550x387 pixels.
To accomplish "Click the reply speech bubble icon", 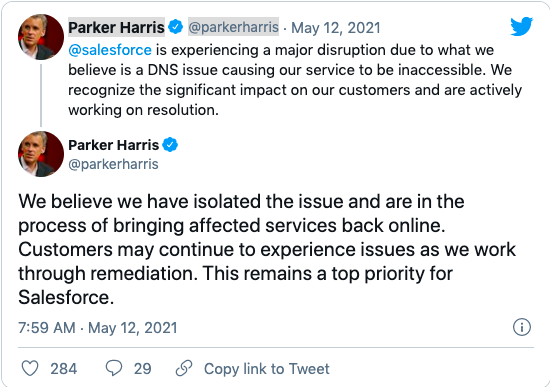I will coord(114,368).
